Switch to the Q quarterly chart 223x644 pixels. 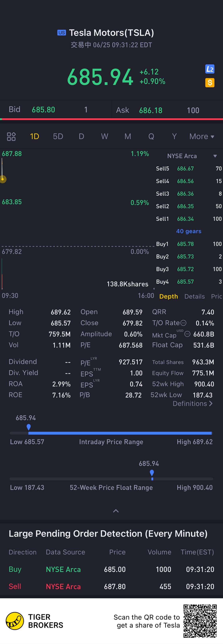(151, 136)
